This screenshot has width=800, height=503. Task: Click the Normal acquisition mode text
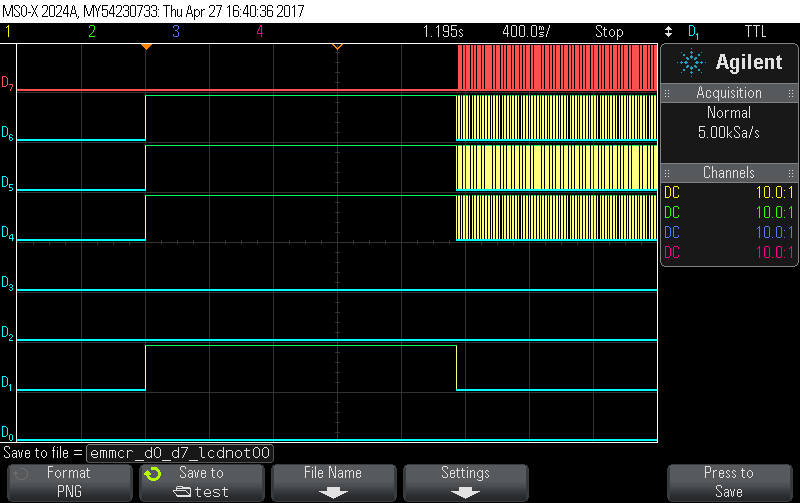(729, 113)
